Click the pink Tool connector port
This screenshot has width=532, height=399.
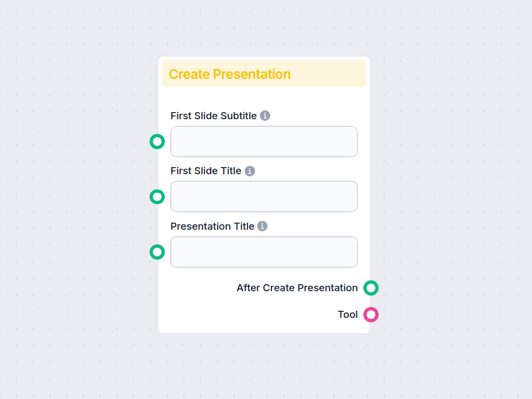click(371, 314)
